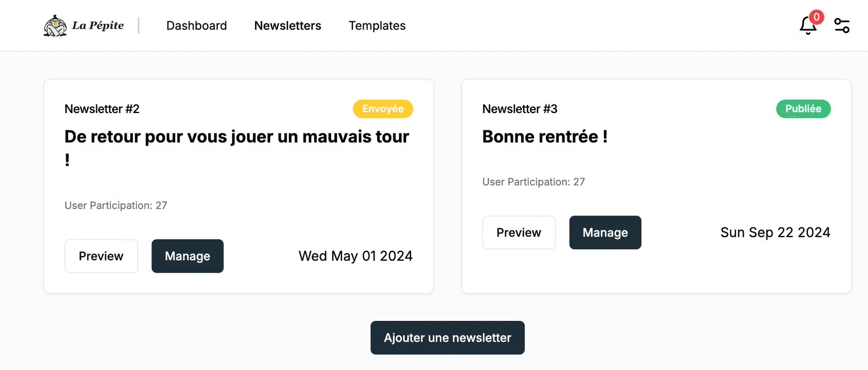Open the Templates section
The width and height of the screenshot is (868, 370).
[x=376, y=25]
